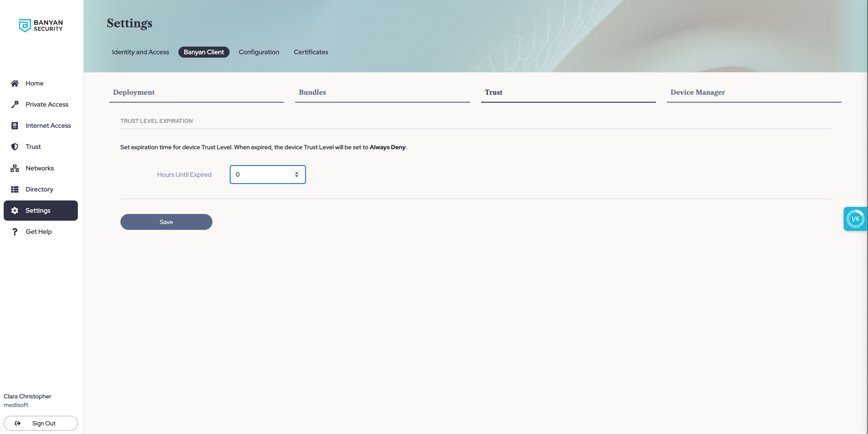Click the Trust shield icon in the sidebar
The width and height of the screenshot is (868, 434).
point(14,147)
